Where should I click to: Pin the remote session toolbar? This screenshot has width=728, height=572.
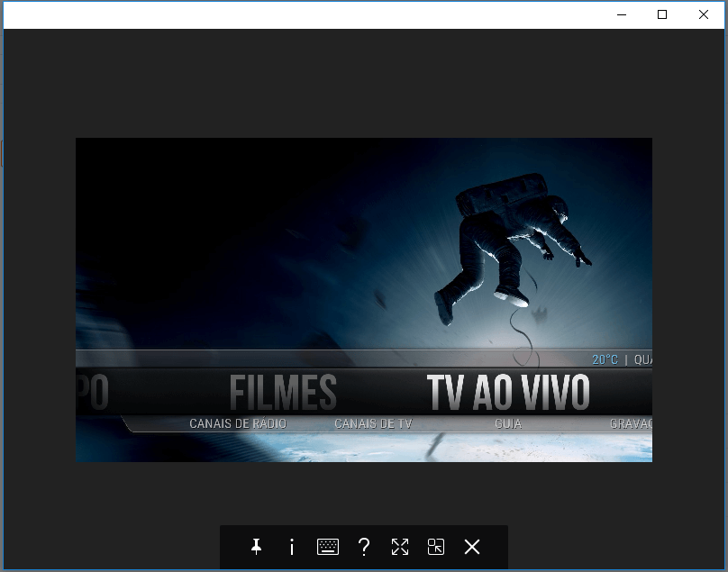(256, 547)
